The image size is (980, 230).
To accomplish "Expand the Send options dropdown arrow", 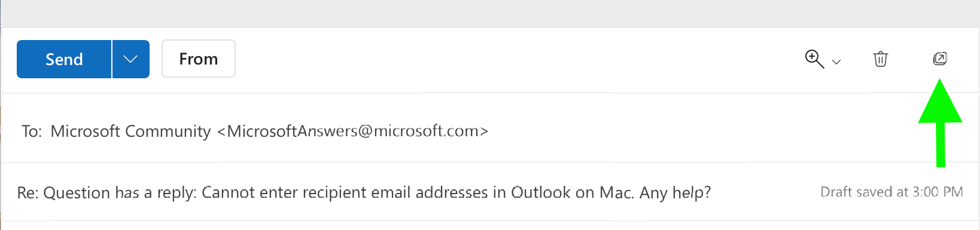I will click(x=131, y=59).
